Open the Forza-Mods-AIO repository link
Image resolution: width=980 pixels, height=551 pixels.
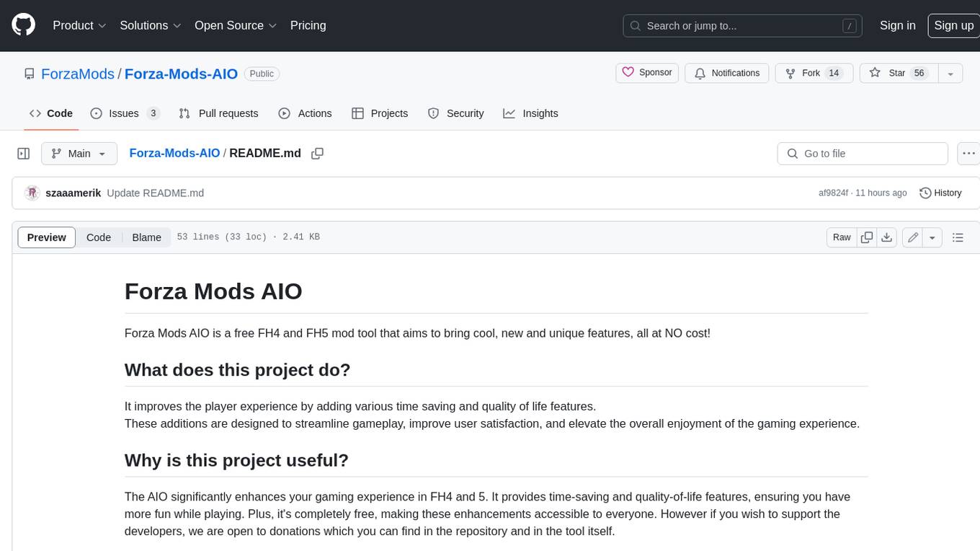pyautogui.click(x=182, y=74)
